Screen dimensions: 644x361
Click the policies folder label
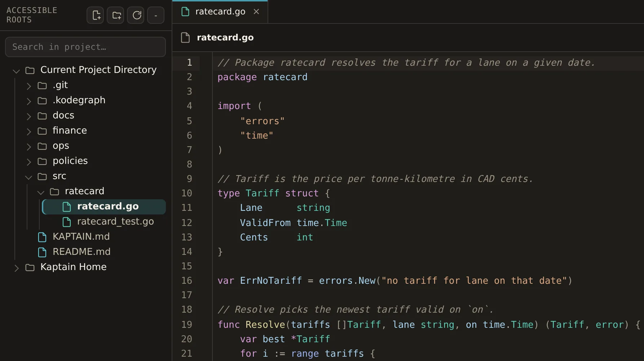[70, 161]
